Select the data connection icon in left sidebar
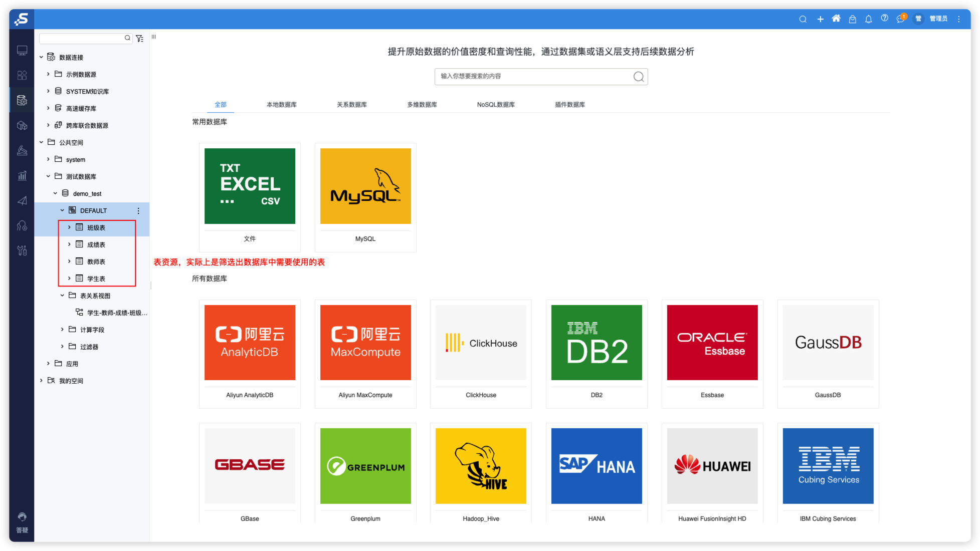980x551 pixels. click(22, 100)
